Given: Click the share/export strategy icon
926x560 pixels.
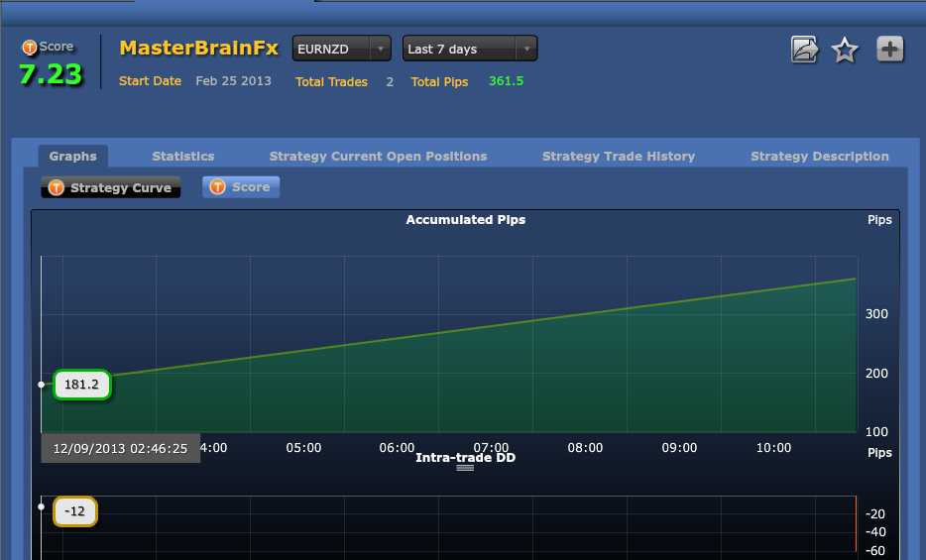Looking at the screenshot, I should (x=804, y=50).
